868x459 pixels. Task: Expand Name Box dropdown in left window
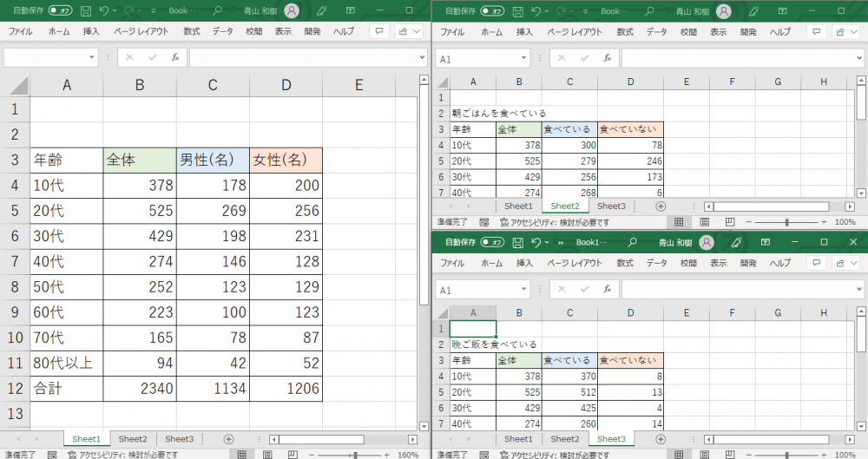(92, 57)
